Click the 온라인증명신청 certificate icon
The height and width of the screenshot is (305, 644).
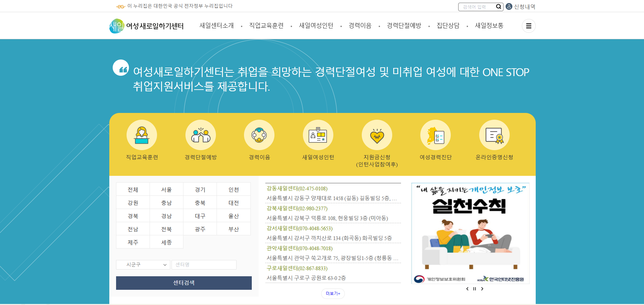(494, 135)
